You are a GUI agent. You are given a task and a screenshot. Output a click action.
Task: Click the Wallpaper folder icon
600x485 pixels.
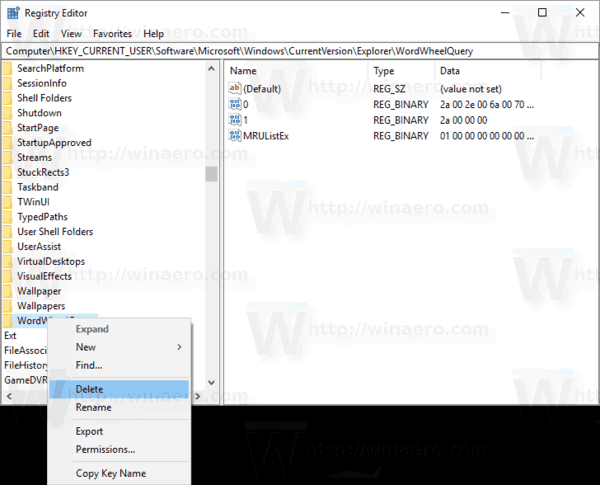[x=8, y=291]
